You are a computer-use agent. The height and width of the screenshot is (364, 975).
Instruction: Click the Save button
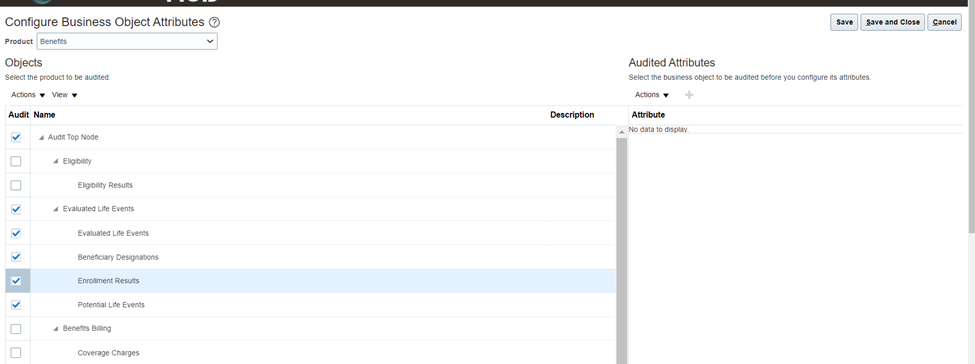click(x=844, y=22)
